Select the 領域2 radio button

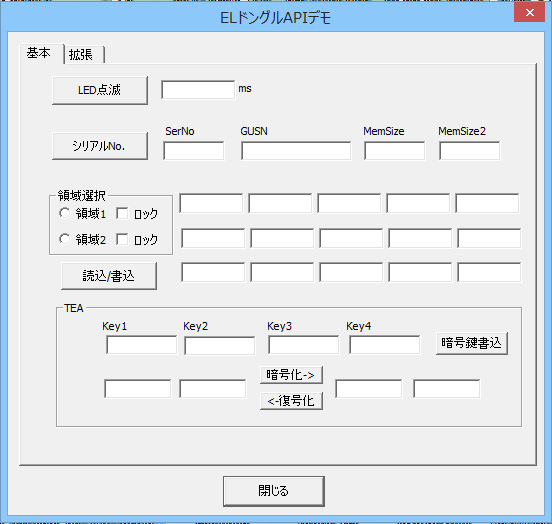[x=65, y=239]
